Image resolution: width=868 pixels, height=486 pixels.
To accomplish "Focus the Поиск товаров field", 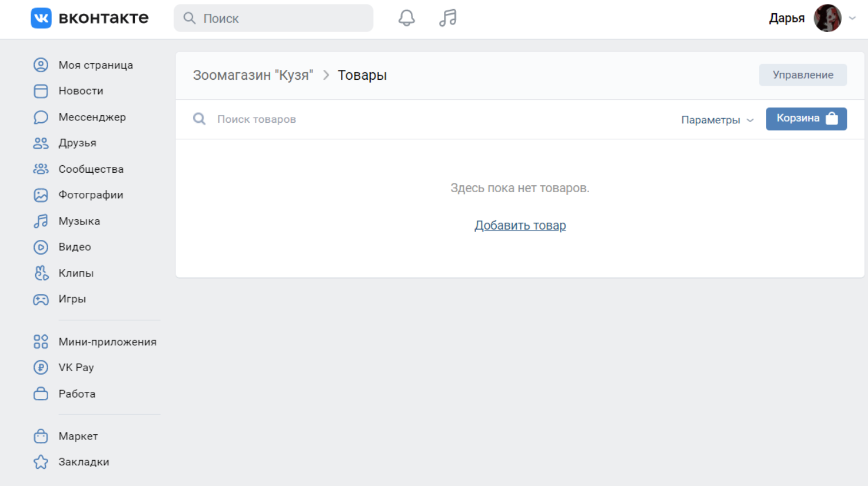I will tap(402, 119).
